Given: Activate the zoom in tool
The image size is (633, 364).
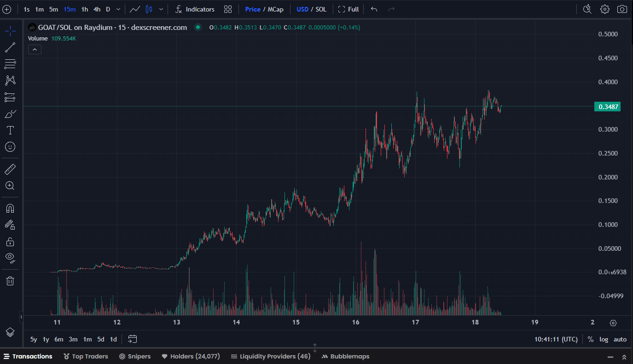Looking at the screenshot, I should click(x=10, y=185).
